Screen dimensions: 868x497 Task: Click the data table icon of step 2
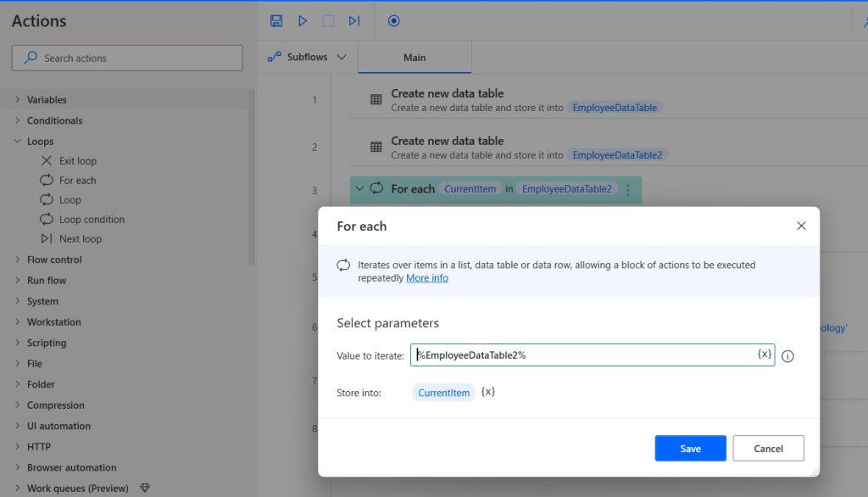tap(376, 147)
